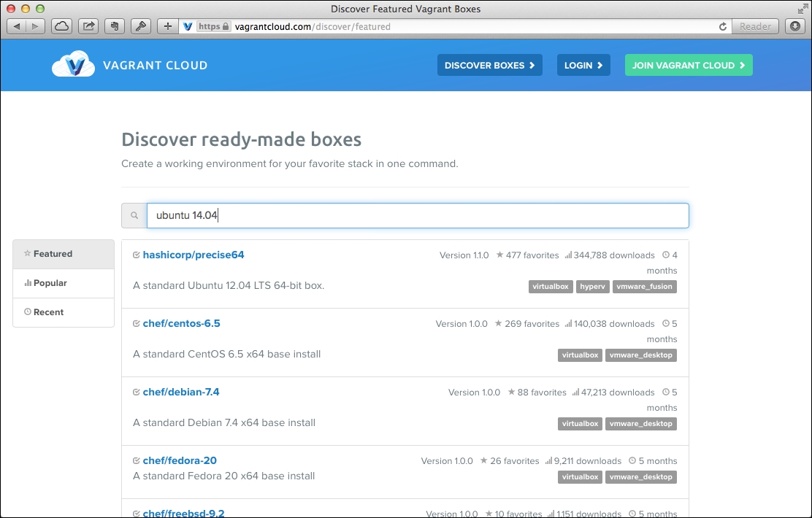Select the Featured sidebar tab

coord(64,254)
